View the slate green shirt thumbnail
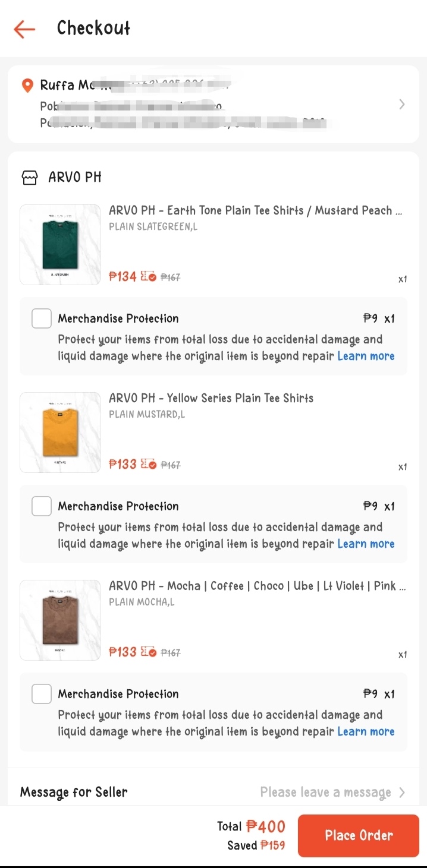The height and width of the screenshot is (868, 427). coord(60,245)
